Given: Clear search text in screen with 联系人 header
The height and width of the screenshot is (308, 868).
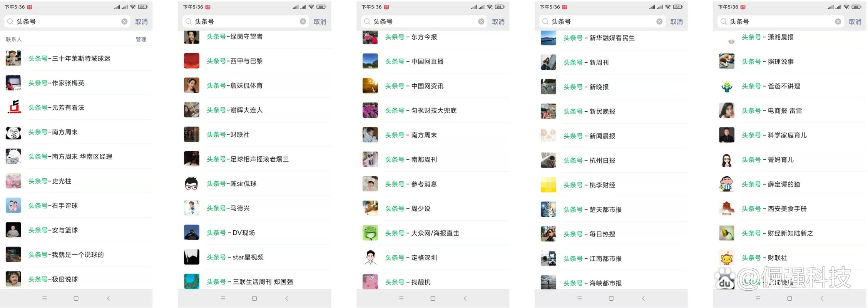Looking at the screenshot, I should (x=124, y=22).
